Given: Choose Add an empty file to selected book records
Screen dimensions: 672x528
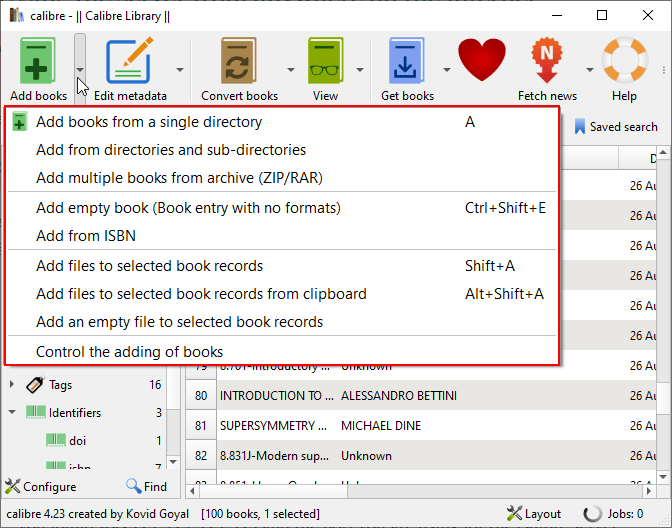Looking at the screenshot, I should pos(282,322).
